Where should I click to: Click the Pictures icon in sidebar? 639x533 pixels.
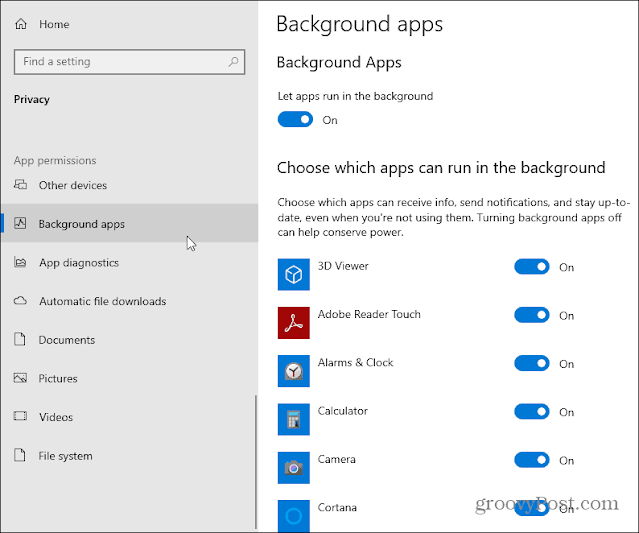(x=20, y=378)
